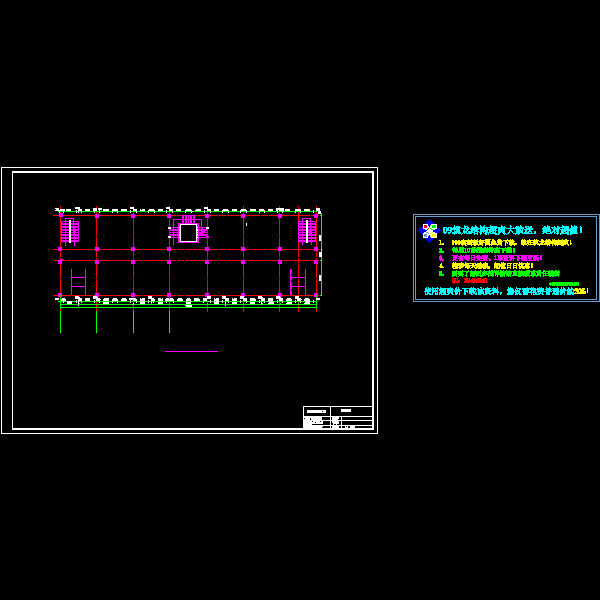
Task: Click the lower-right magenta ladder stair symbol
Action: click(x=297, y=282)
